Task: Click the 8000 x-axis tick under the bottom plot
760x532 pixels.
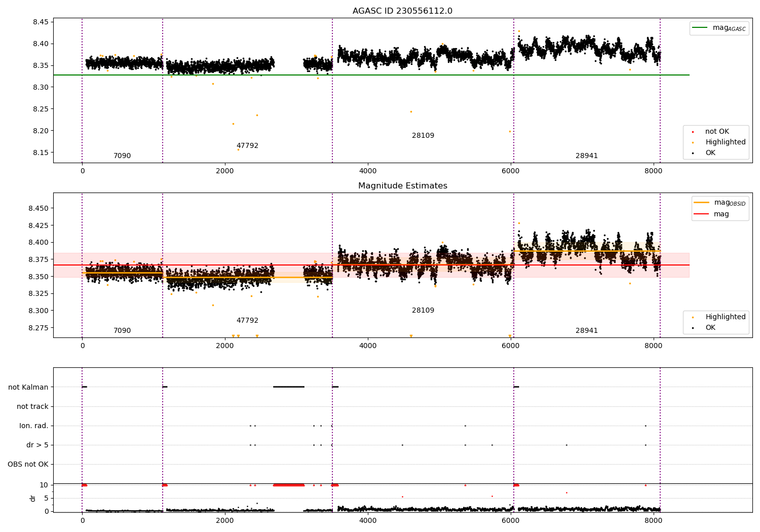Action: click(654, 521)
